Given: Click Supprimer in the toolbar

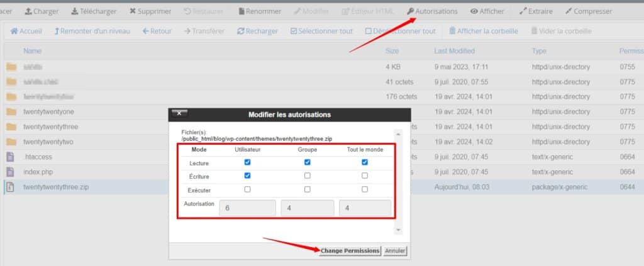Looking at the screenshot, I should (150, 11).
